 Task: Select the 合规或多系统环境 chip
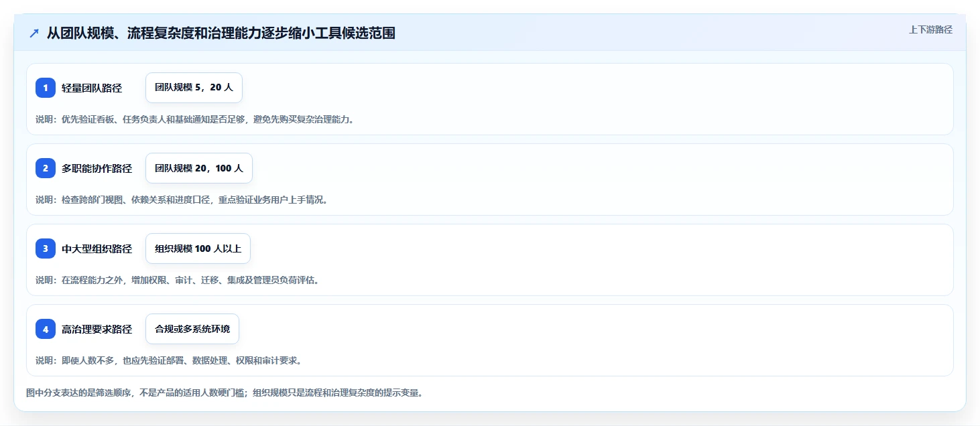(192, 329)
